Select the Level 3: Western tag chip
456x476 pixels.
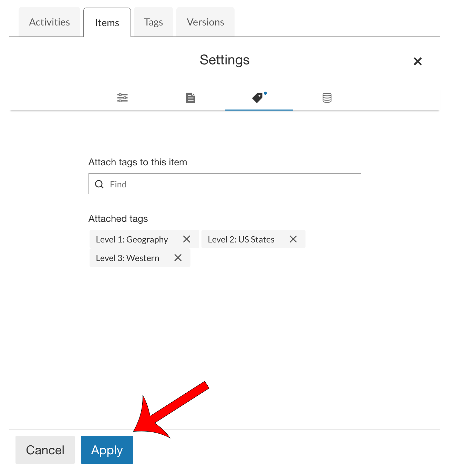pos(127,258)
